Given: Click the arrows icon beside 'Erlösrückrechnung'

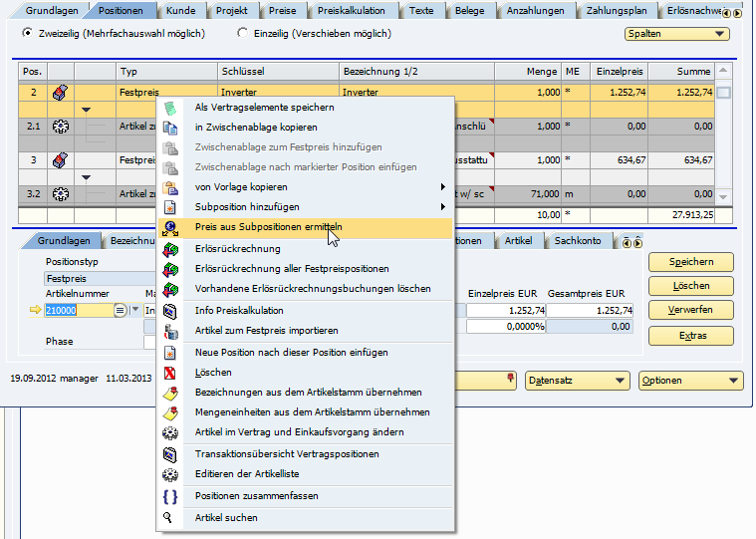Looking at the screenshot, I should coord(170,249).
